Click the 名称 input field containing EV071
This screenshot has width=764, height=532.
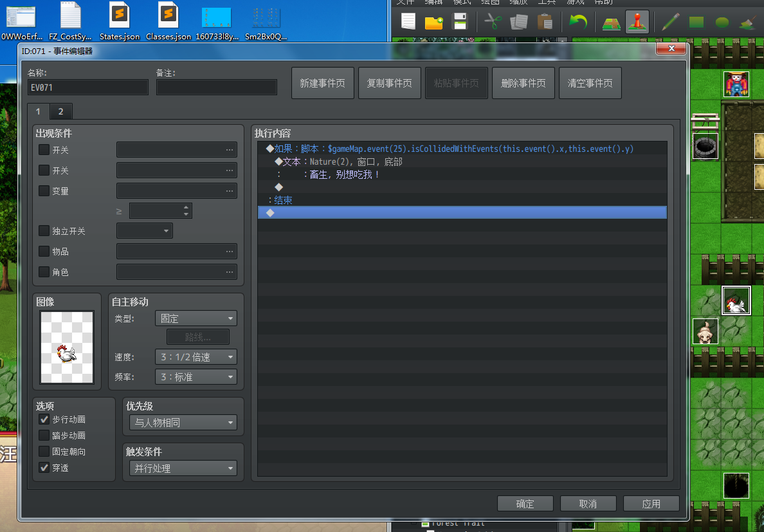click(88, 87)
